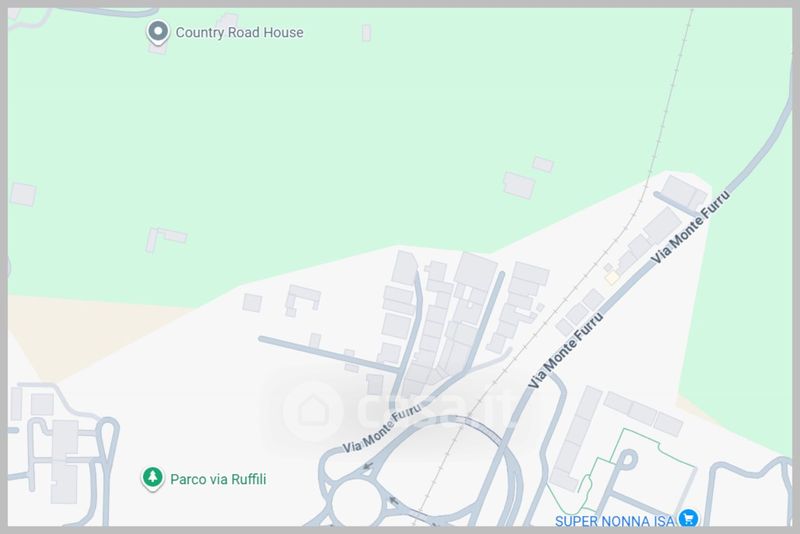Click the L-shaped building in the green field
This screenshot has height=534, width=800.
165,239
